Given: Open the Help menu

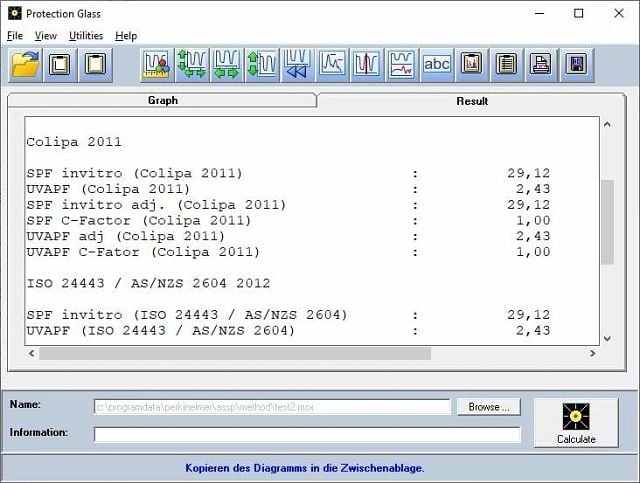Looking at the screenshot, I should tap(126, 36).
